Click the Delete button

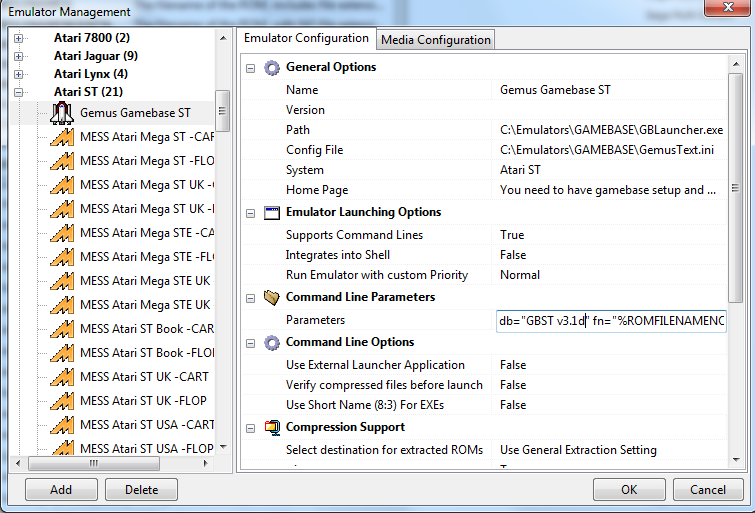142,489
